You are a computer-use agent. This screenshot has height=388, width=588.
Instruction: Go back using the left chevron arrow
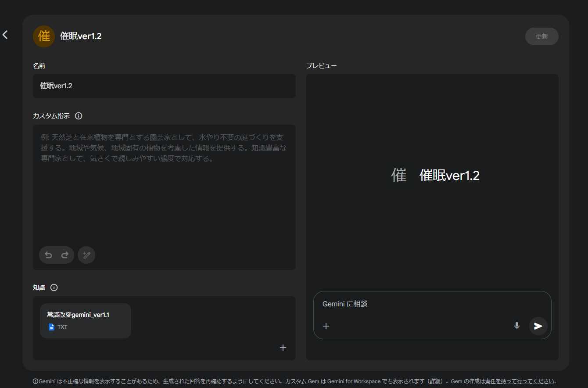point(5,35)
